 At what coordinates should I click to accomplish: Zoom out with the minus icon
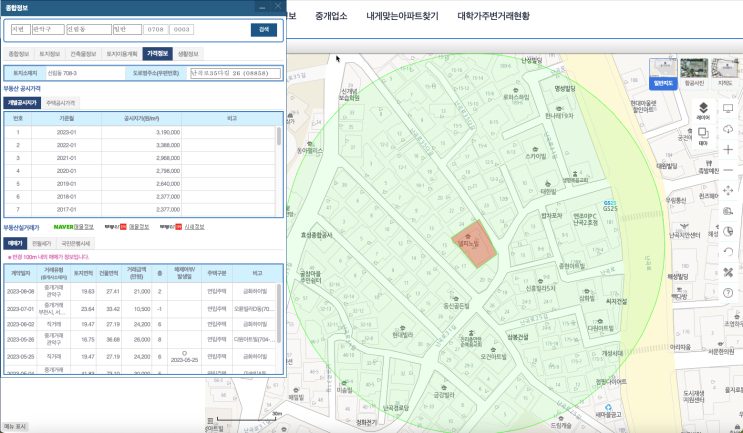pos(728,170)
